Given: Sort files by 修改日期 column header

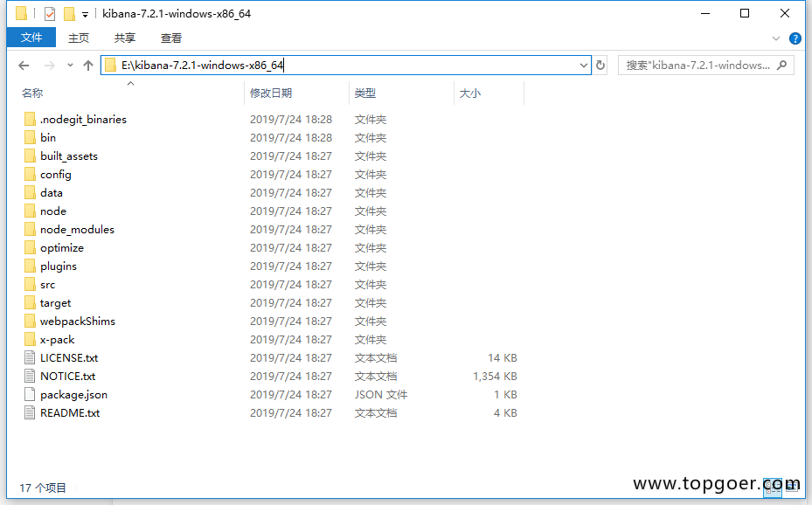Looking at the screenshot, I should pos(271,93).
